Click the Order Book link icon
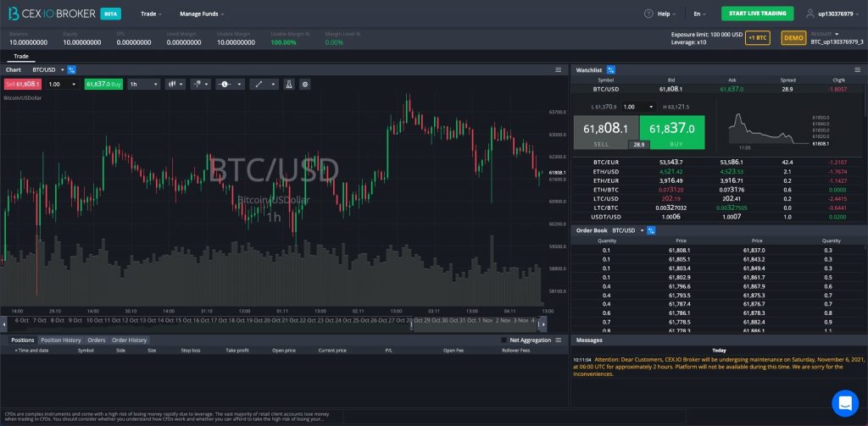Screen dimensions: 868x426 pyautogui.click(x=651, y=230)
